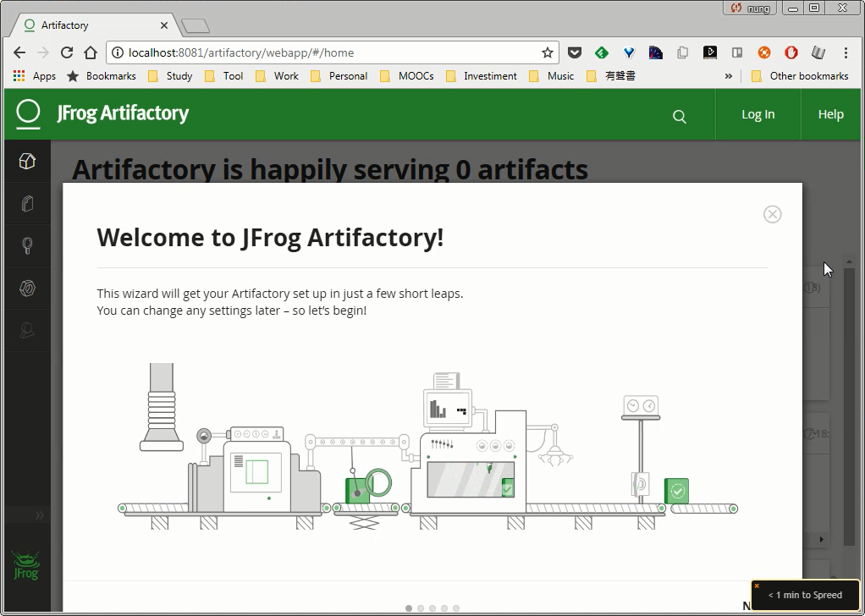Click the green Feedly extension icon
The height and width of the screenshot is (616, 865).
click(x=601, y=52)
